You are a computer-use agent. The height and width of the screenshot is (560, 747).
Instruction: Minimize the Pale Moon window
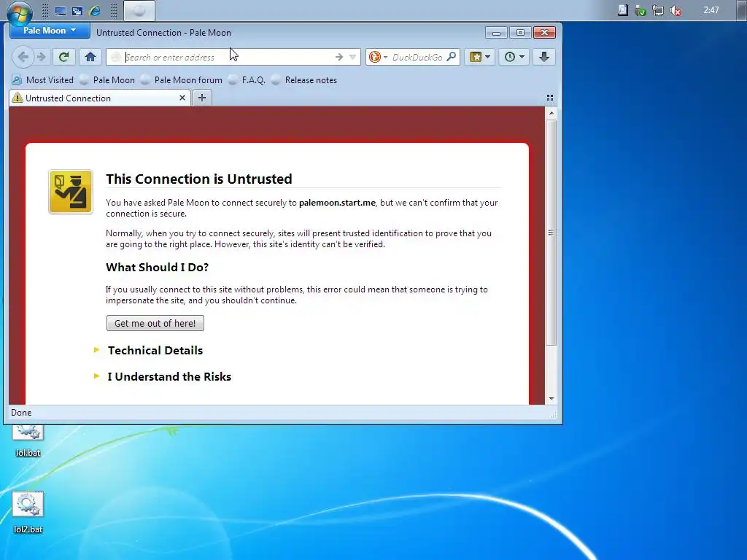point(496,32)
